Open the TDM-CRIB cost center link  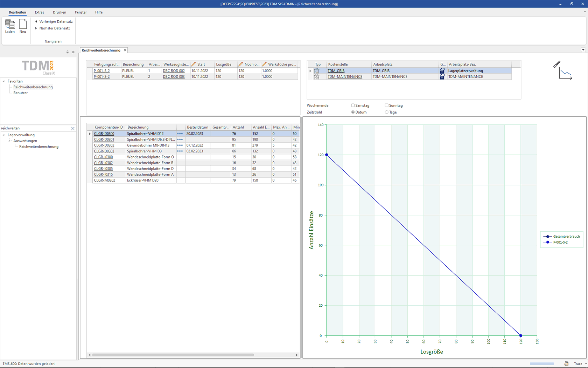tap(336, 71)
